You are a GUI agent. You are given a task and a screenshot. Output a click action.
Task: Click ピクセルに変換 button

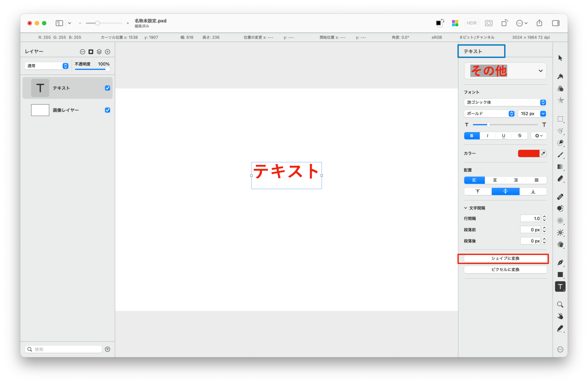505,269
